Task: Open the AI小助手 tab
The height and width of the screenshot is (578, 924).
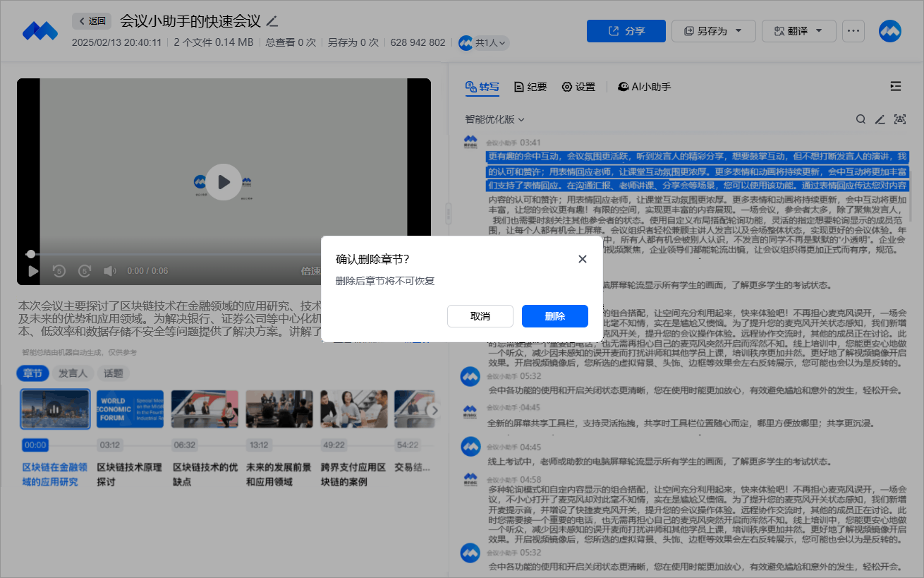Action: [645, 87]
